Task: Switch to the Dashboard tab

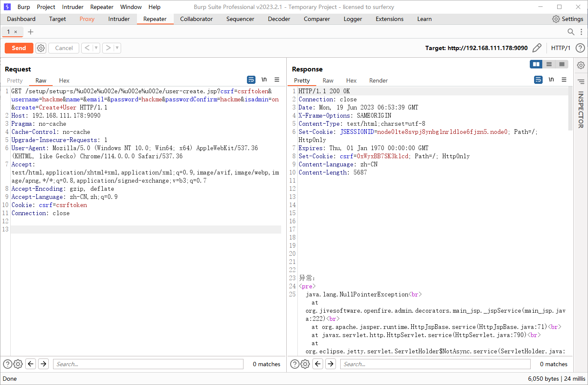Action: coord(21,19)
